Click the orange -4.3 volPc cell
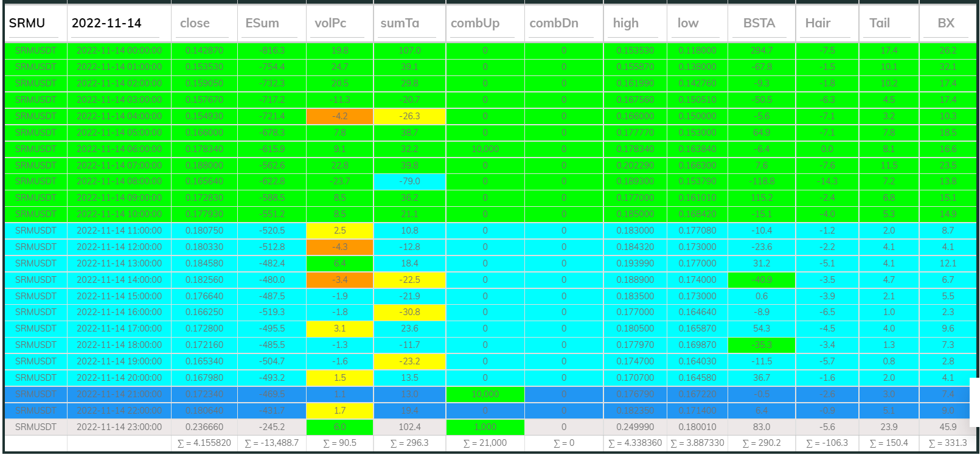Viewport: 980px width, 455px height. pyautogui.click(x=339, y=247)
